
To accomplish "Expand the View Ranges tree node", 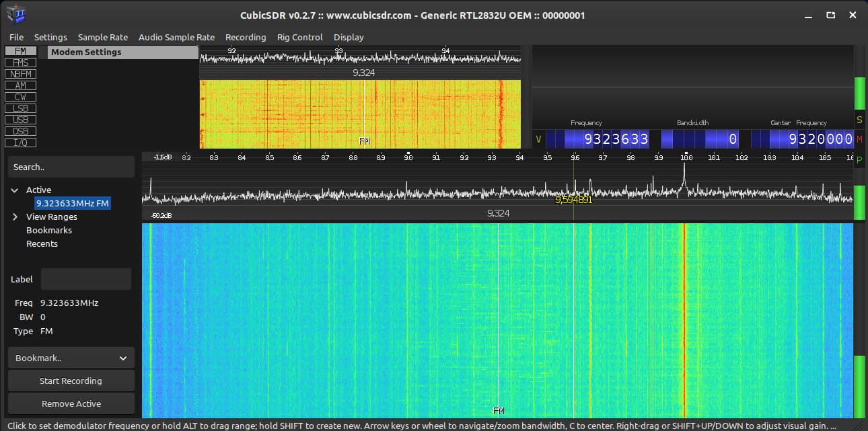I will click(x=15, y=217).
